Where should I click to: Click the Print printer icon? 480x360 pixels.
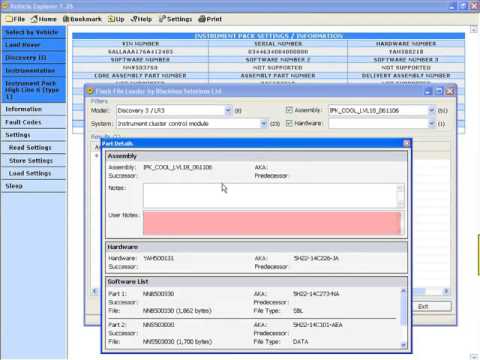click(202, 19)
